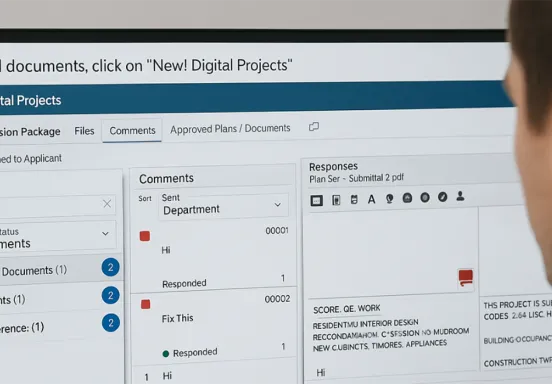
Task: Click the Responses panel heading
Action: pyautogui.click(x=333, y=166)
